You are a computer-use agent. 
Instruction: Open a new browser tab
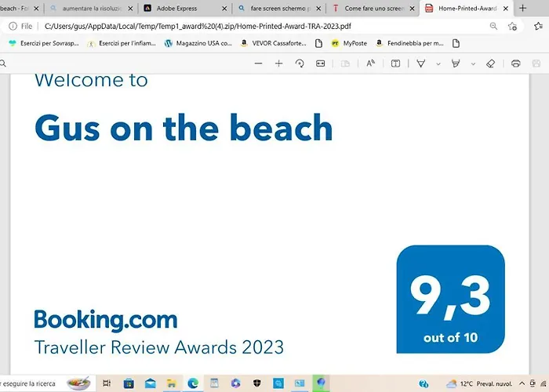(x=523, y=8)
